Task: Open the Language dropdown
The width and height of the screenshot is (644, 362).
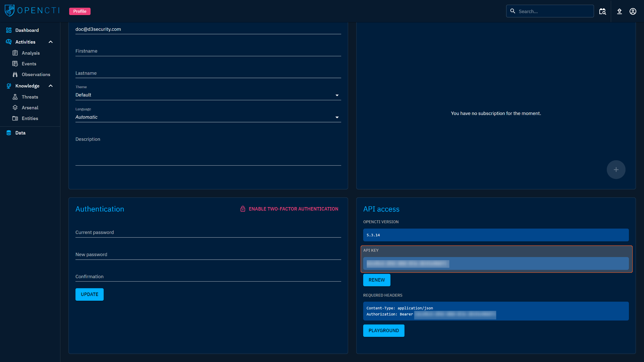Action: tap(208, 117)
